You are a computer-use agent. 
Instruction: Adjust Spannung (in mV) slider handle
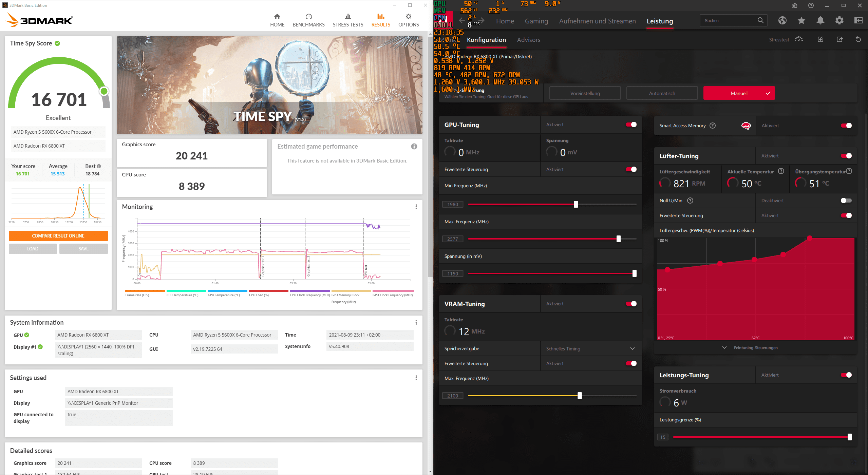click(635, 273)
